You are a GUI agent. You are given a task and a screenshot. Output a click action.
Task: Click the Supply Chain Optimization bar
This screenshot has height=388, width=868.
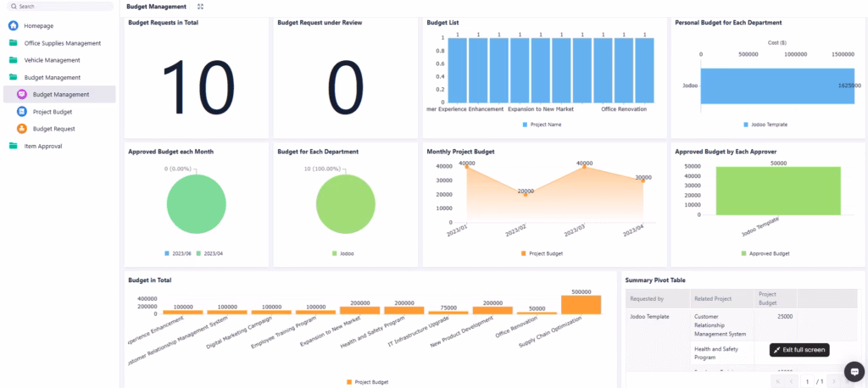(x=581, y=304)
